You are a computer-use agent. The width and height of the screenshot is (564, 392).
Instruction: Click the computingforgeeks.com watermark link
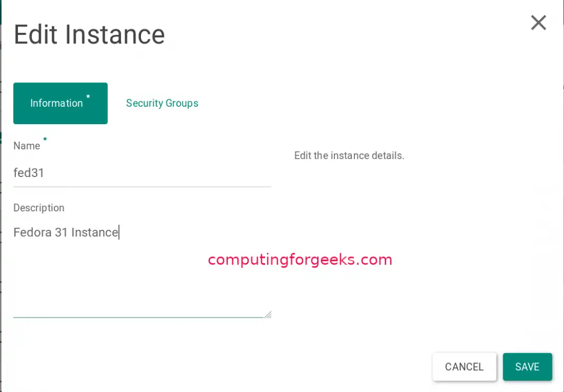299,259
